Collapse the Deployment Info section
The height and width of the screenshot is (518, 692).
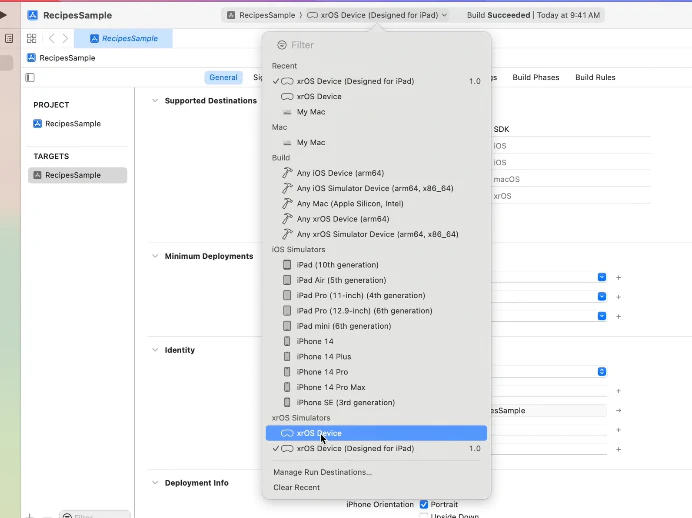click(x=155, y=483)
